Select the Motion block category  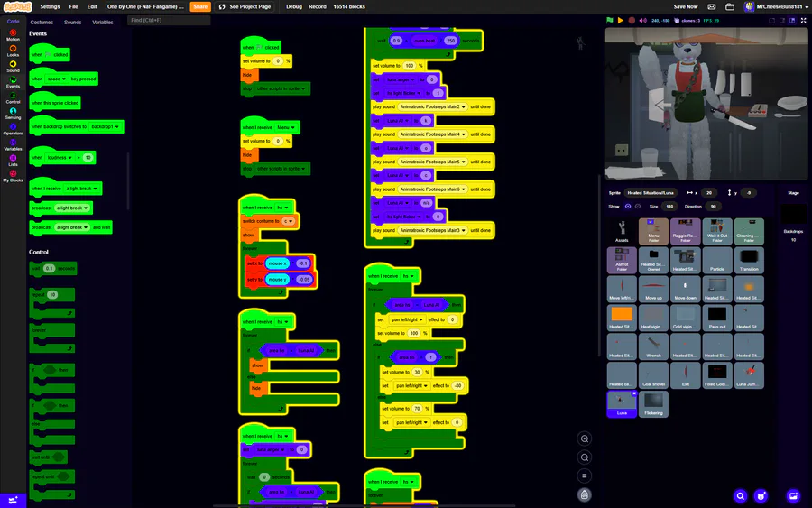[x=13, y=35]
